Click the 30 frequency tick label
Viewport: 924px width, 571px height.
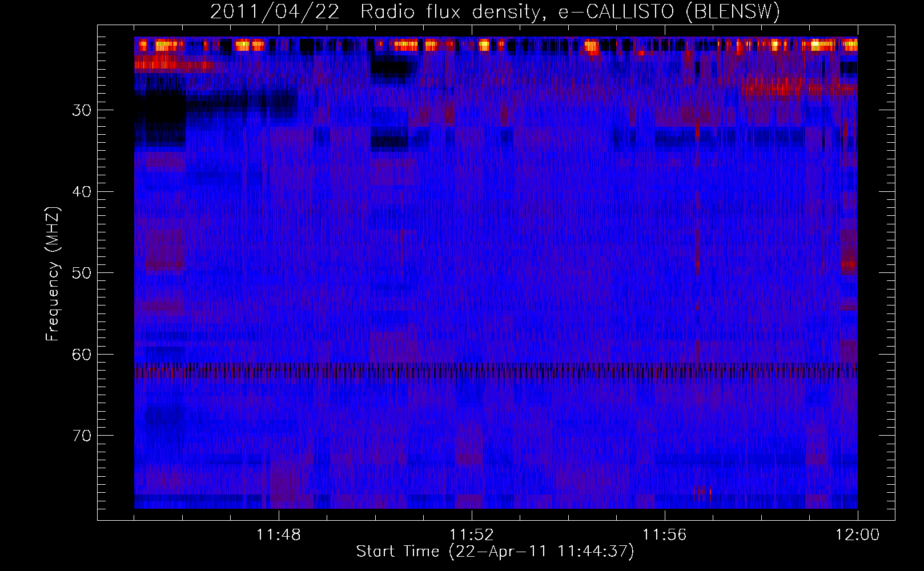click(82, 110)
